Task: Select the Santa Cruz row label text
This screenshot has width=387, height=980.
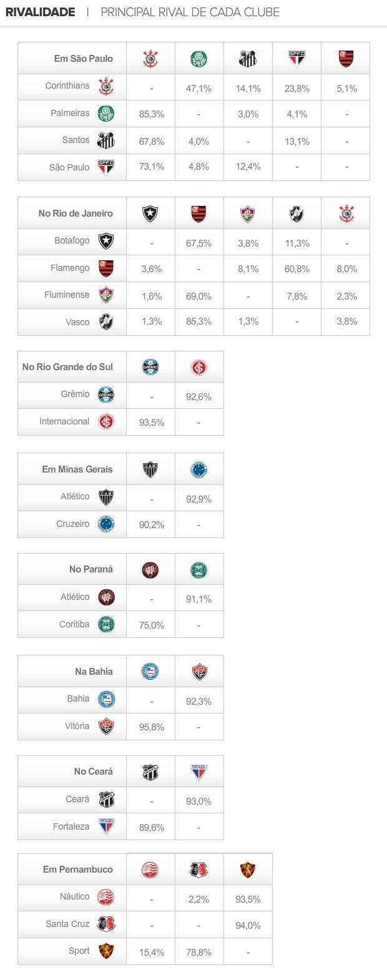Action: coord(67,924)
